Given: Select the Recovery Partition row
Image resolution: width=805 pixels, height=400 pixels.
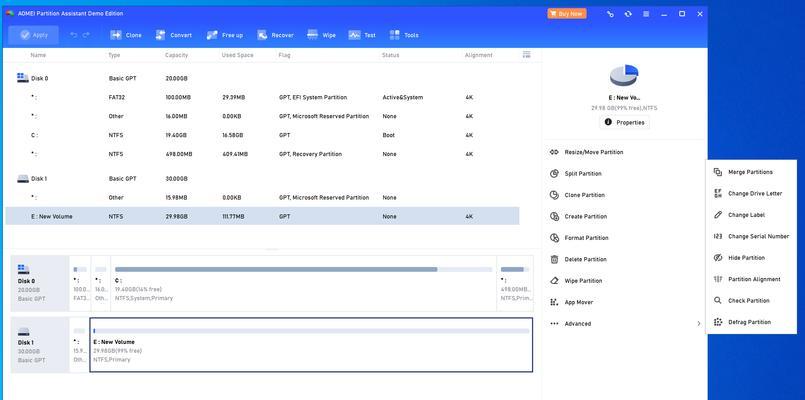Looking at the screenshot, I should coord(262,155).
